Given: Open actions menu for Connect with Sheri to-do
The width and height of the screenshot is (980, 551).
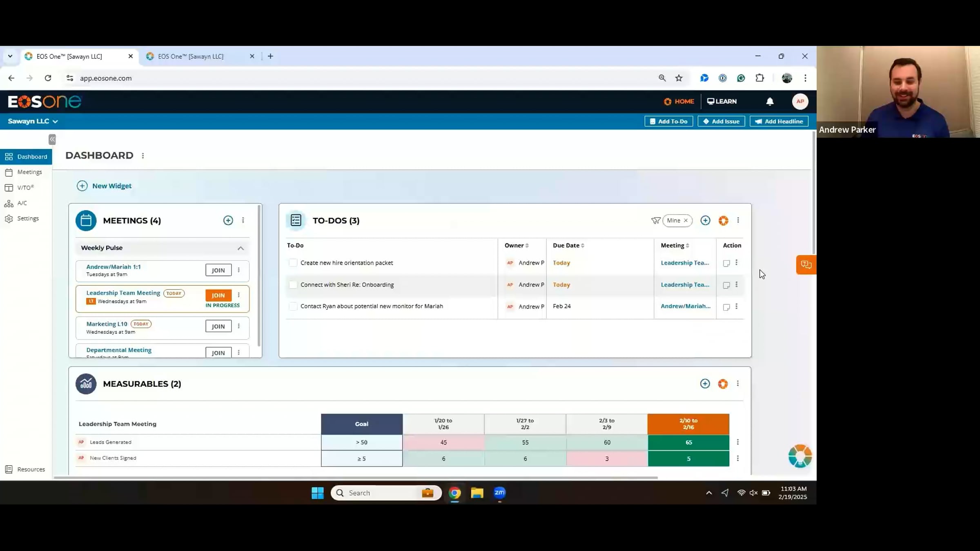Looking at the screenshot, I should tap(737, 284).
